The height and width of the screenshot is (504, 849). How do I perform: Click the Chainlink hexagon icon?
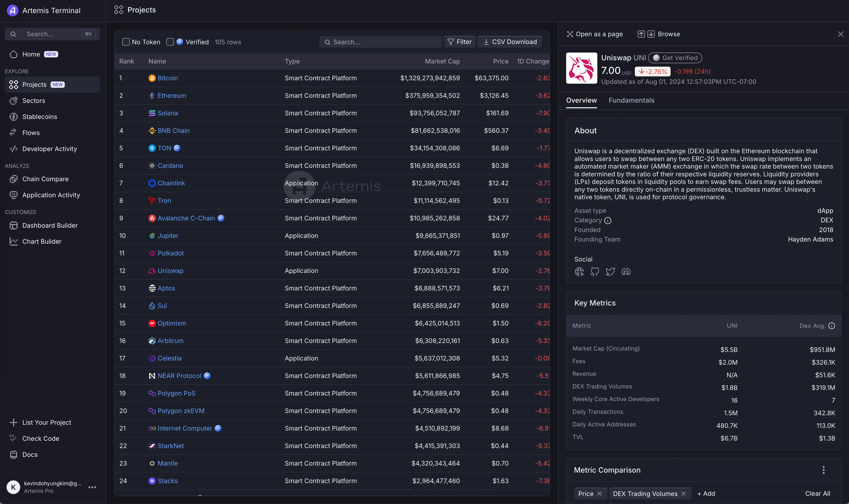(x=152, y=183)
